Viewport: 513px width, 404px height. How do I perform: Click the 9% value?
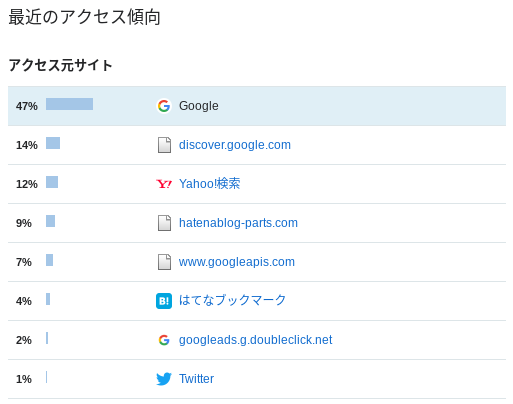[x=24, y=223]
